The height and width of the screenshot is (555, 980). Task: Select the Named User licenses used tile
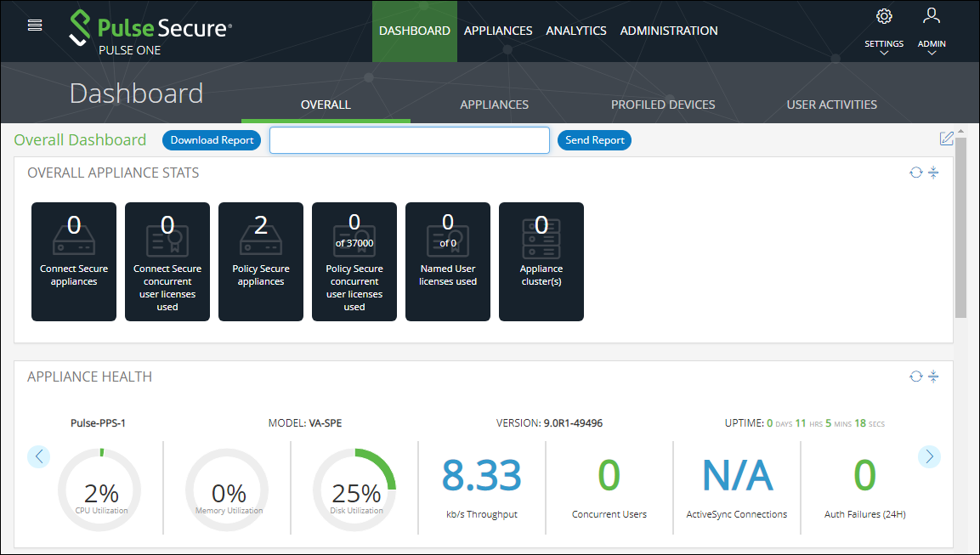(x=447, y=262)
